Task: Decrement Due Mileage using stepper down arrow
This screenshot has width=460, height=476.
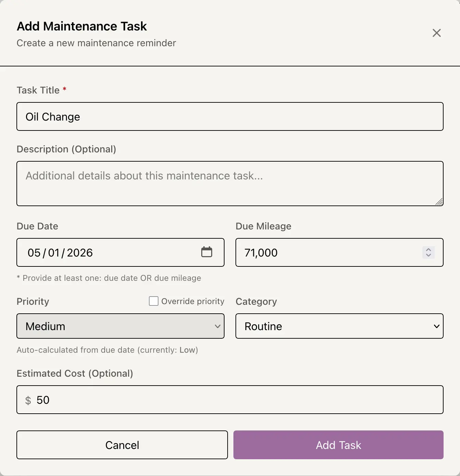Action: (x=428, y=256)
